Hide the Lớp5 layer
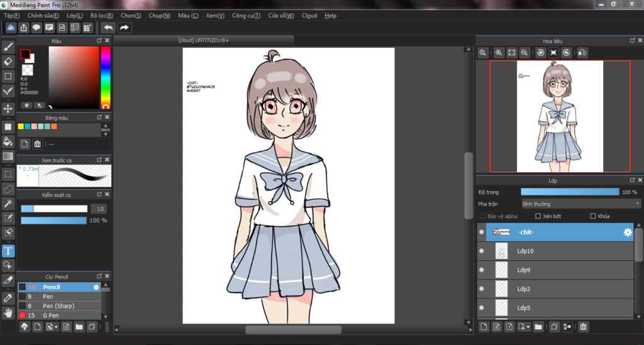This screenshot has width=644, height=345. tap(481, 308)
